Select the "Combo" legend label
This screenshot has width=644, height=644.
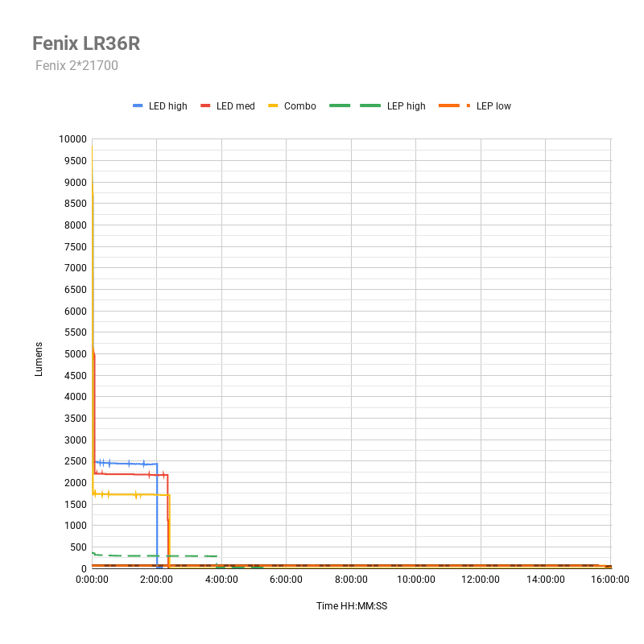(x=299, y=106)
